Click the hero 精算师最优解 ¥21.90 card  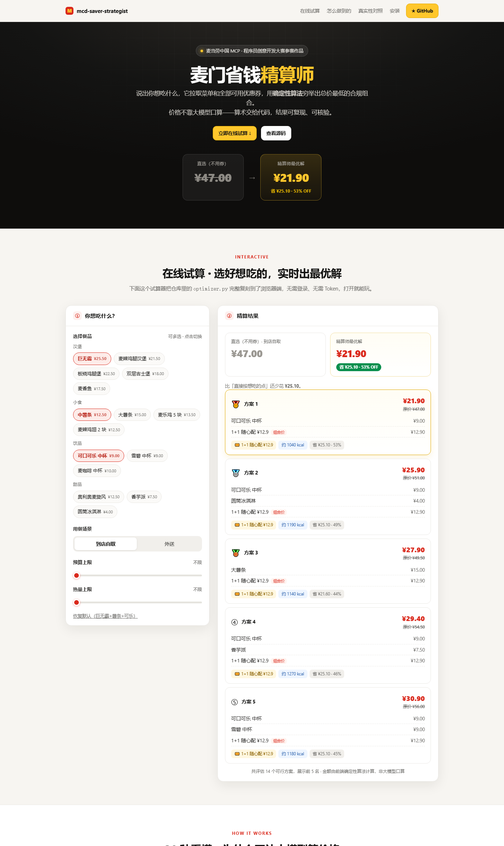click(x=291, y=177)
